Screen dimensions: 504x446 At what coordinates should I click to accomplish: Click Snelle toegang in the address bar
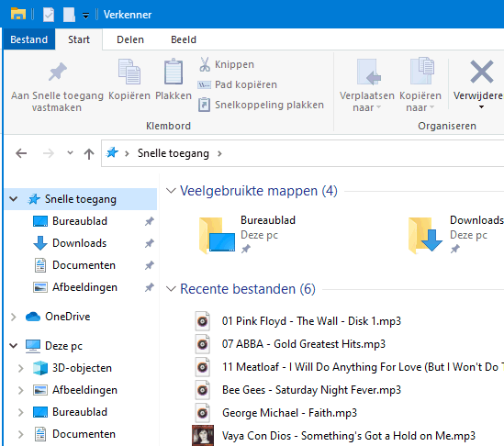point(174,153)
